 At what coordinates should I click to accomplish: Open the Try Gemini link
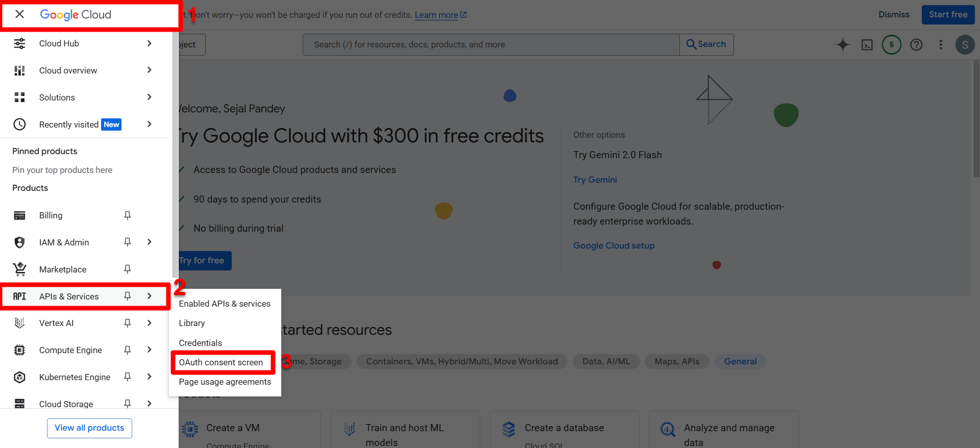tap(595, 180)
